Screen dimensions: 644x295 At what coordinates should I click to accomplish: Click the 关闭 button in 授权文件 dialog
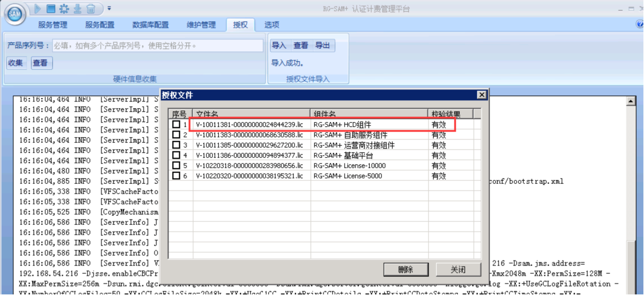pyautogui.click(x=458, y=270)
